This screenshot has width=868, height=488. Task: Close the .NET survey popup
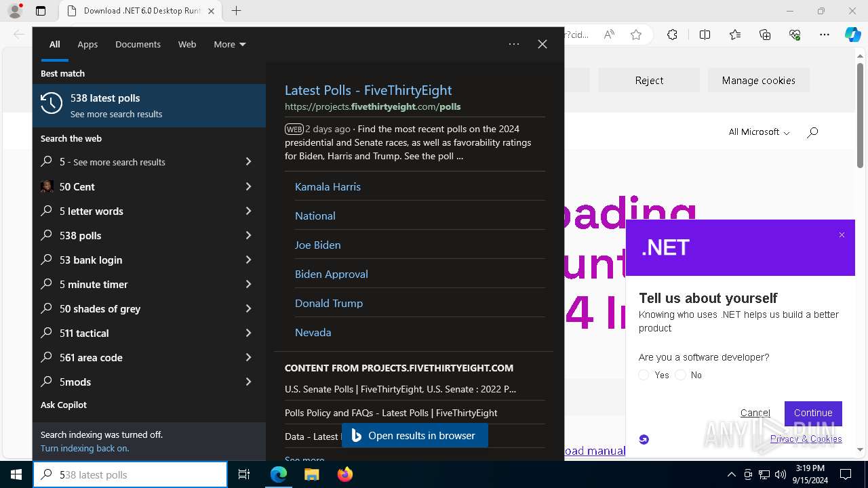click(842, 235)
